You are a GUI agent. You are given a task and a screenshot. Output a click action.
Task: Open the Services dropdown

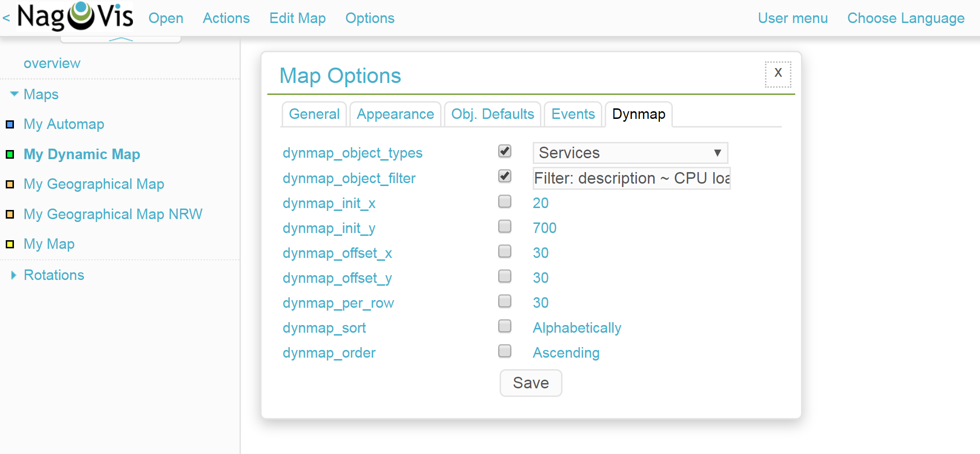(x=630, y=152)
